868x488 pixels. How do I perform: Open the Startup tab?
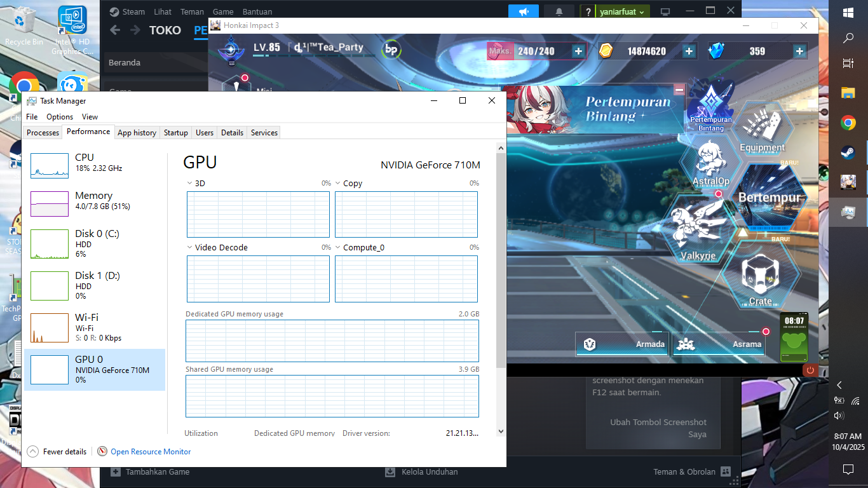click(x=175, y=133)
